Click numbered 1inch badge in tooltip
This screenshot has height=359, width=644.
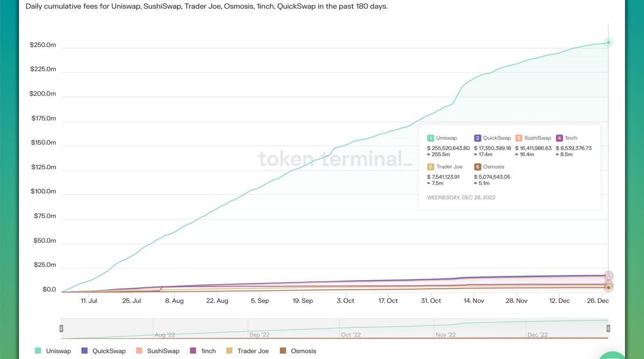(559, 138)
